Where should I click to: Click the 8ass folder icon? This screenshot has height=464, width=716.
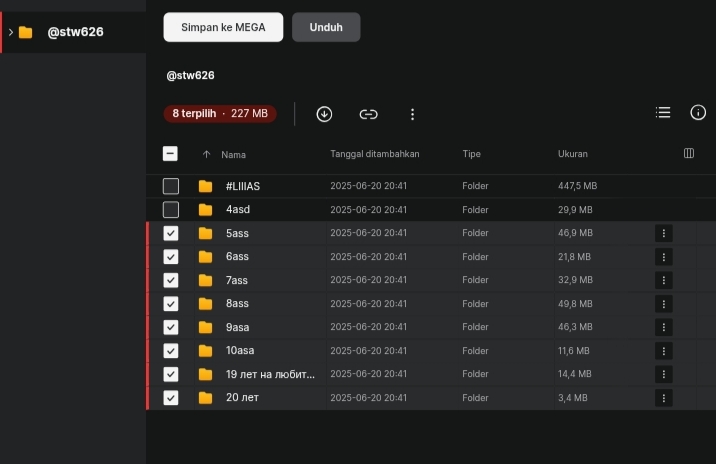205,304
